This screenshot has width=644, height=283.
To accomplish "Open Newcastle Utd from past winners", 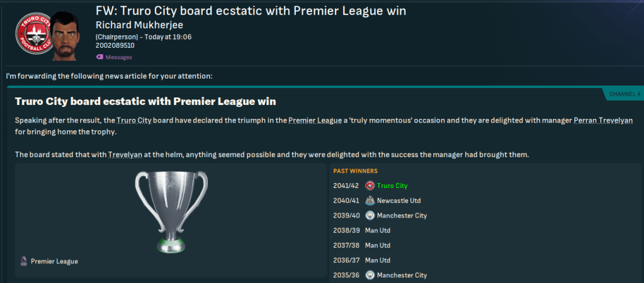I will (398, 201).
